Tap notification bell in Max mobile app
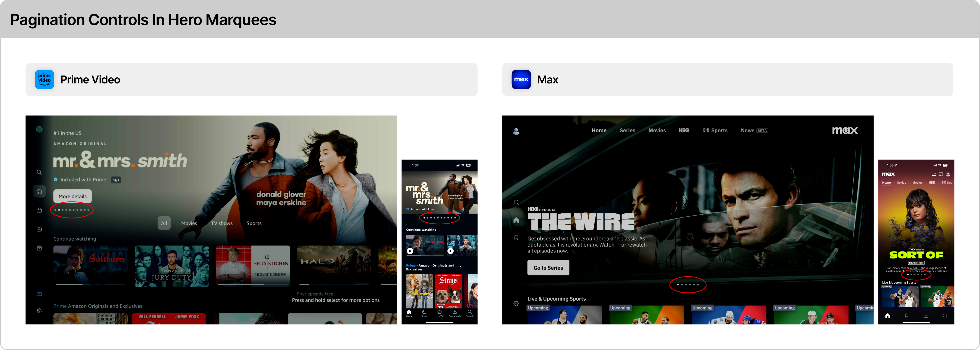This screenshot has width=980, height=350. pyautogui.click(x=934, y=174)
